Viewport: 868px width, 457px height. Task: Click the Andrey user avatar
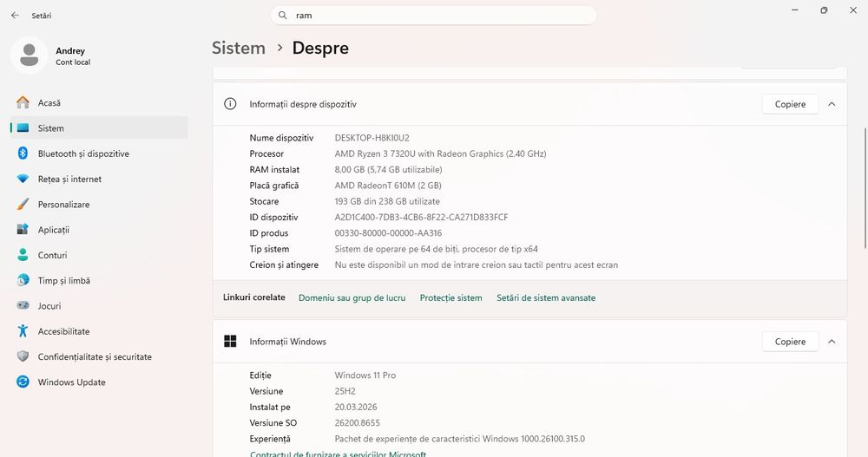(x=29, y=55)
